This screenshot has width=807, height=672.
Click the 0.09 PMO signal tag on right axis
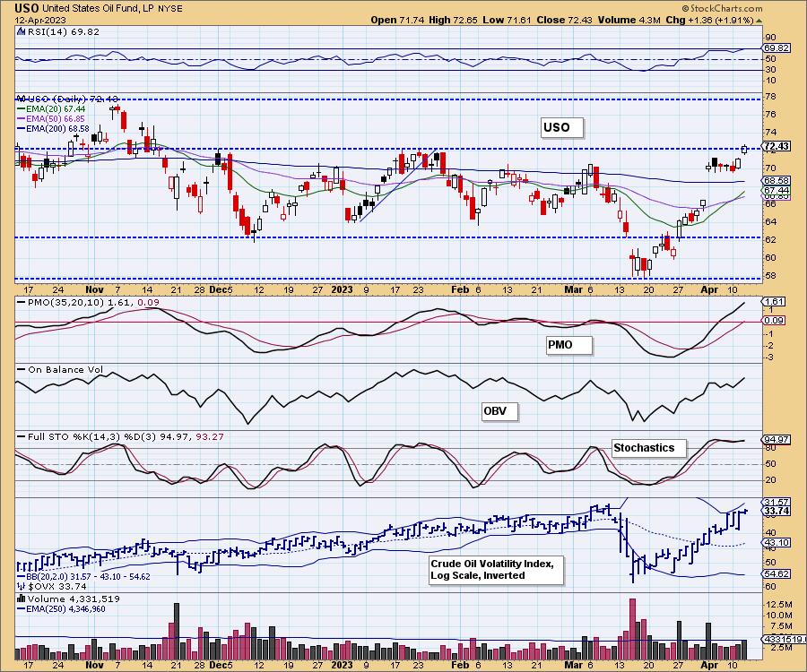[x=775, y=320]
